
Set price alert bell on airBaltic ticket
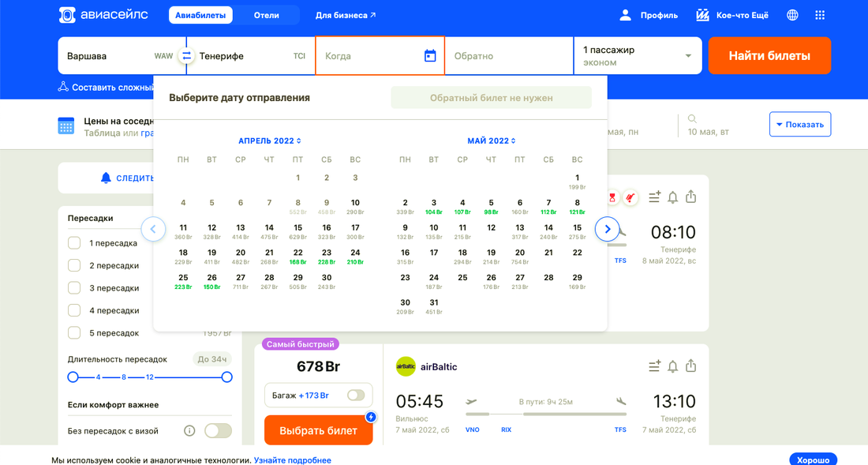pyautogui.click(x=672, y=366)
